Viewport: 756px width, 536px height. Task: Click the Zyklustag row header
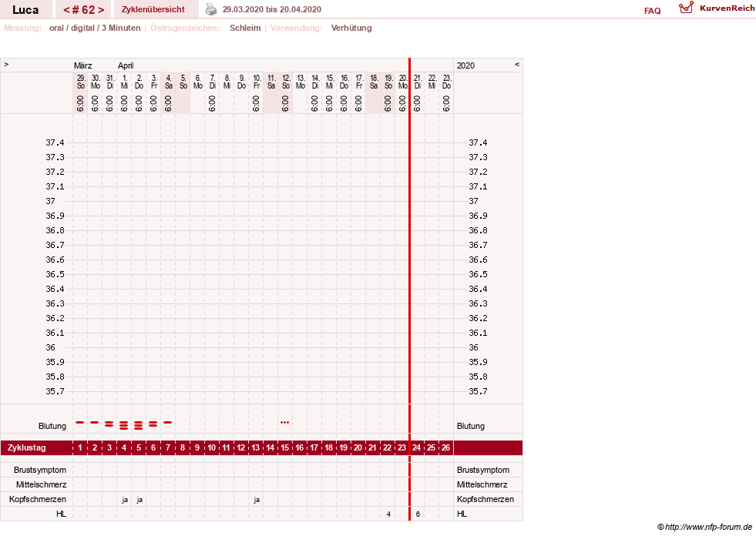click(26, 447)
